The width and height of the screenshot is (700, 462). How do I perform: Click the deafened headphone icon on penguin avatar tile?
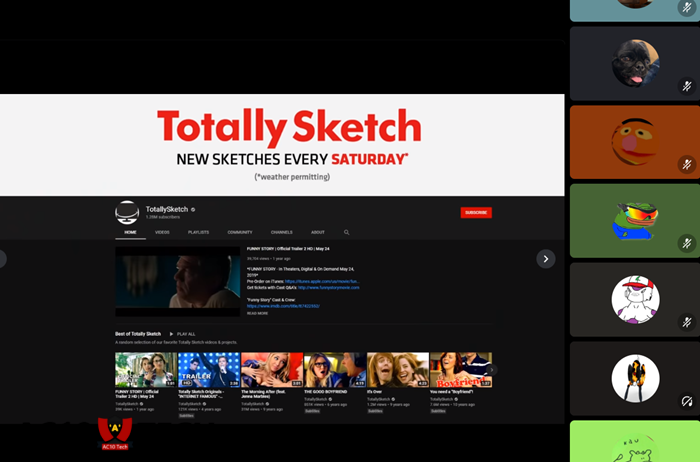(x=687, y=401)
